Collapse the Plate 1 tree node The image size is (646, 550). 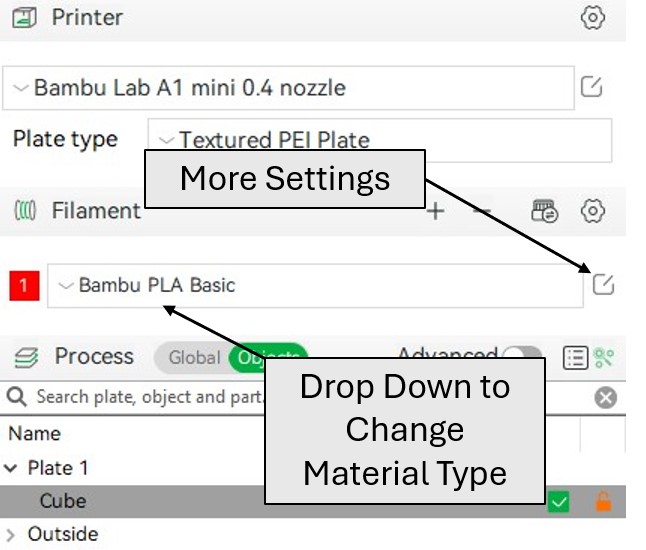click(x=10, y=468)
